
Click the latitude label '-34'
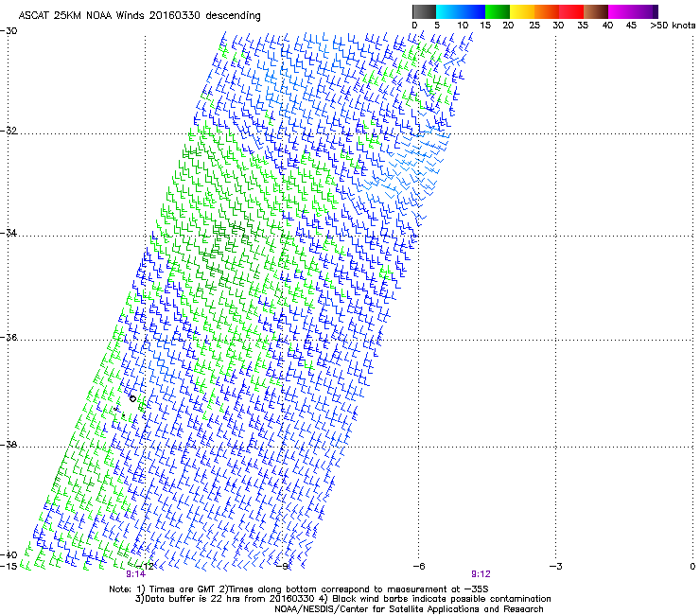click(9, 233)
